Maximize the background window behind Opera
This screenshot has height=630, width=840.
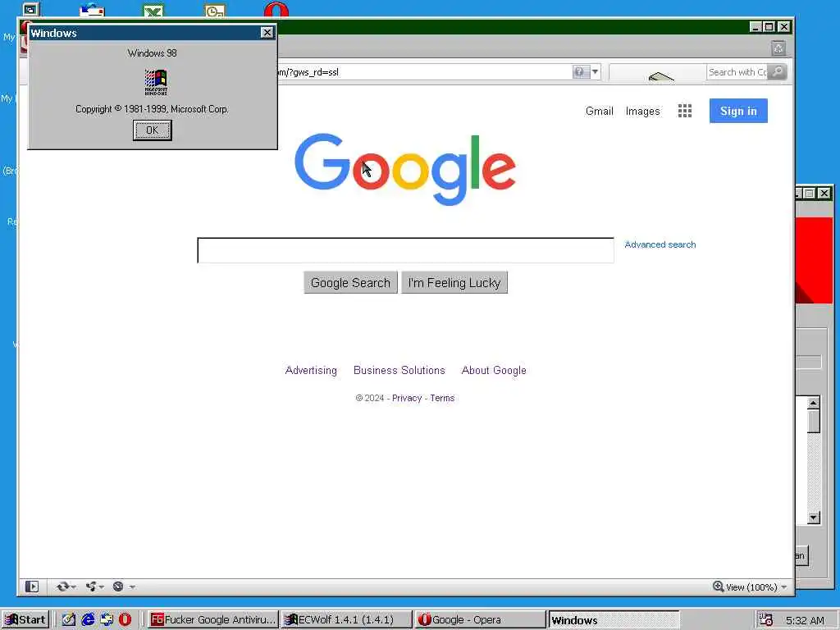[810, 193]
